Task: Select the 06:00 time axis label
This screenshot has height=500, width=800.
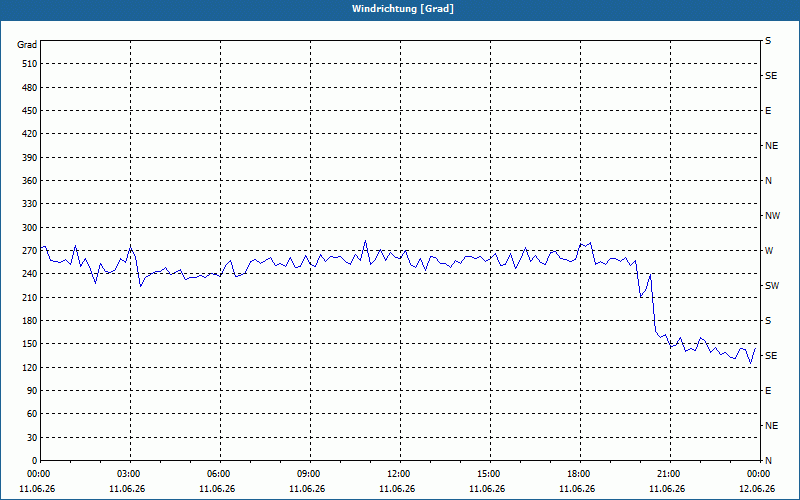Action: (x=220, y=474)
